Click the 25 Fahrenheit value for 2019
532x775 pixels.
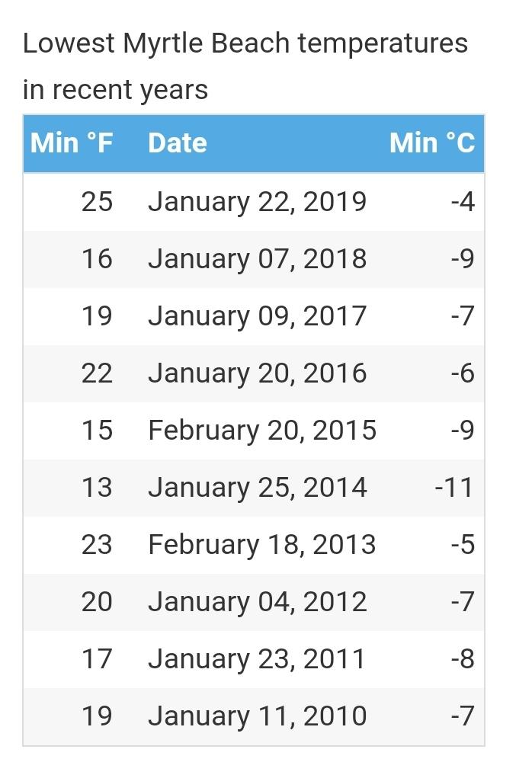tap(97, 202)
